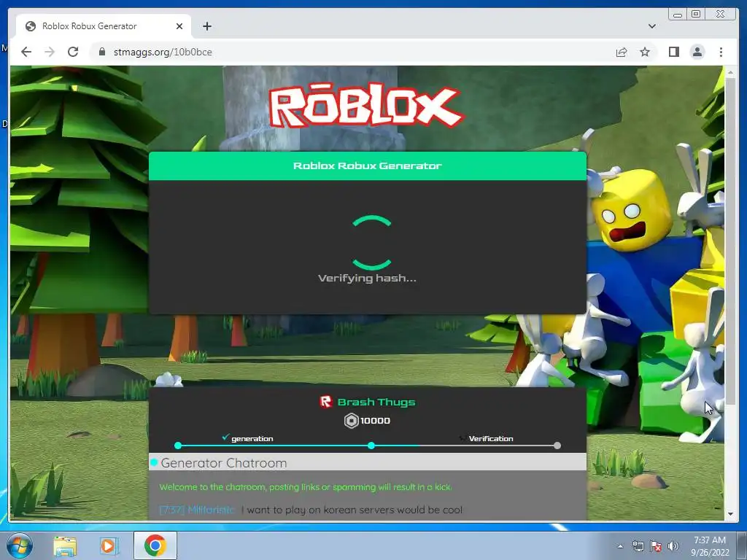Screen dimensions: 747x560
Task: Expand the tab search dropdown chevron
Action: coord(651,26)
